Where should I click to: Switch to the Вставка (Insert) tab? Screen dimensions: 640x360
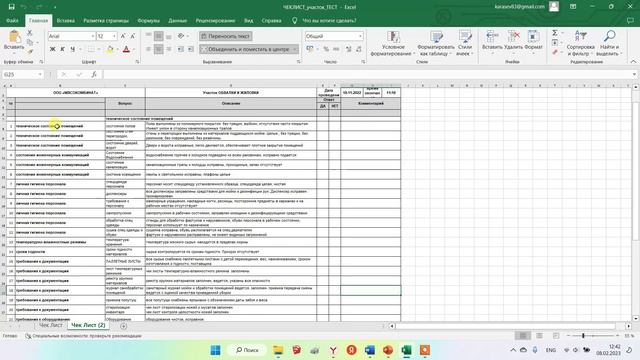tap(65, 20)
